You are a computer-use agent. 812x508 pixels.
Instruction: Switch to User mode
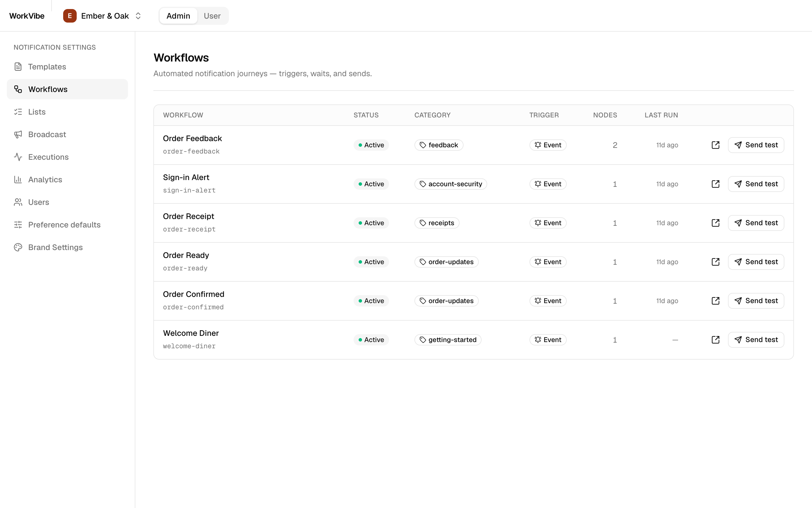(x=212, y=16)
